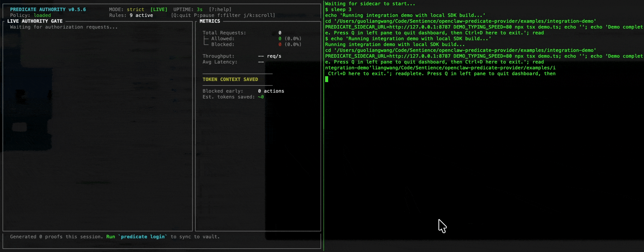Collapse the LIVE AUTHORITY GATE panel

(35, 21)
